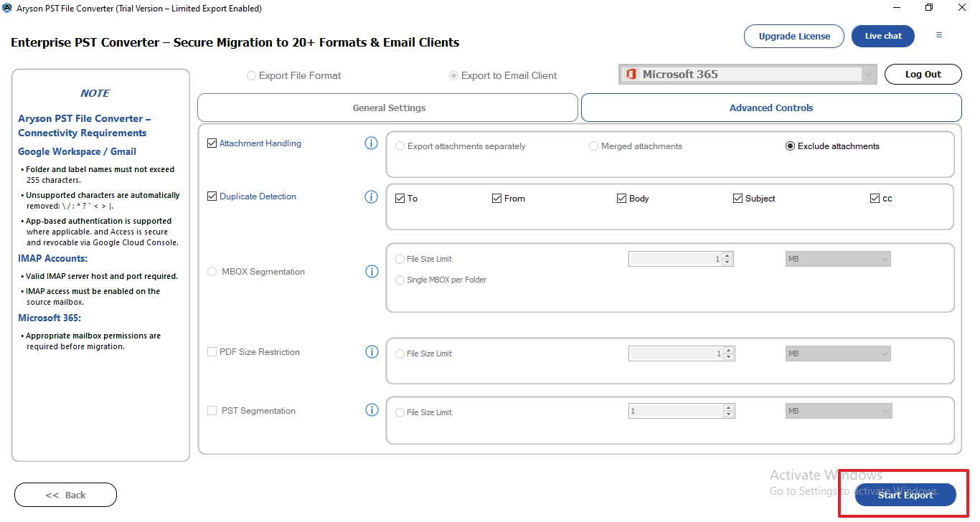The image size is (980, 522).
Task: Click MBOX file size value field
Action: (x=675, y=259)
